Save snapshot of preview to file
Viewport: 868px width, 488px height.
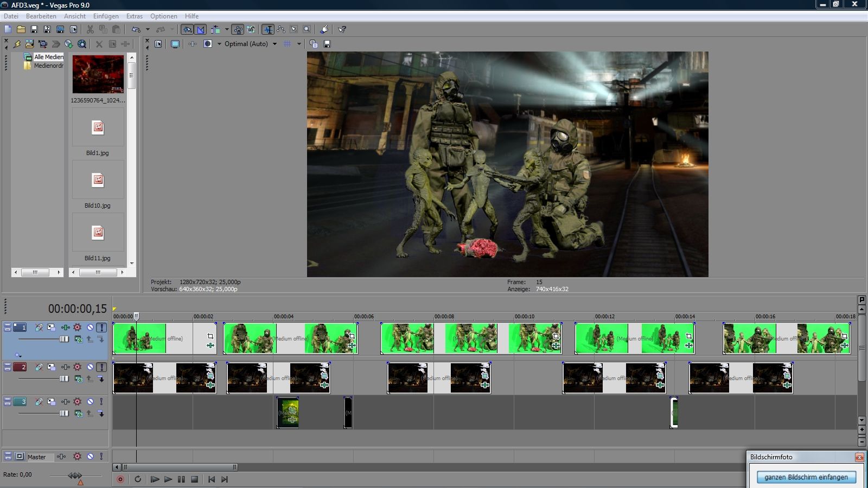coord(327,44)
